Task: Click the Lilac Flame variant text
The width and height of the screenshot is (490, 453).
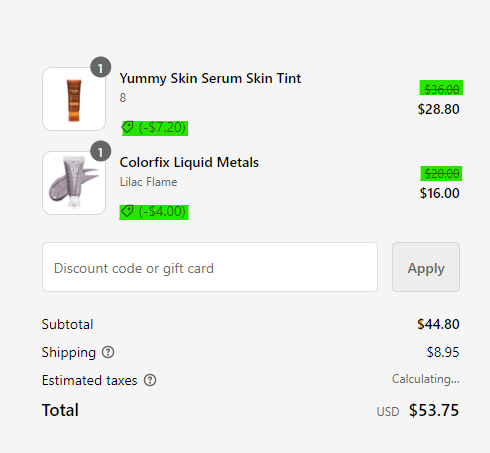Action: point(148,182)
